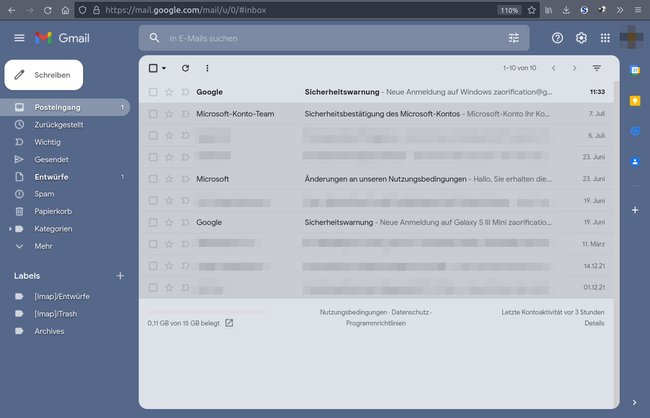Open the Settings gear icon

pos(581,38)
